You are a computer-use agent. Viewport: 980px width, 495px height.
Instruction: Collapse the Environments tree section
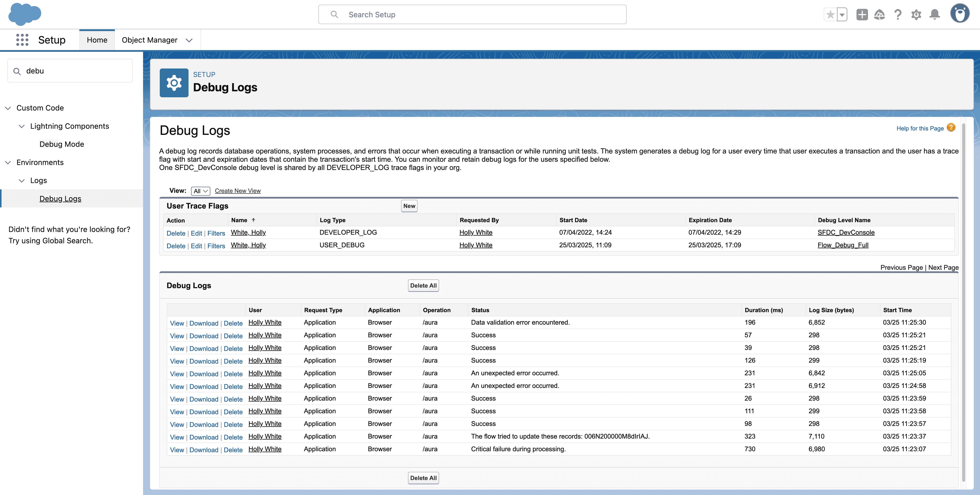tap(8, 163)
